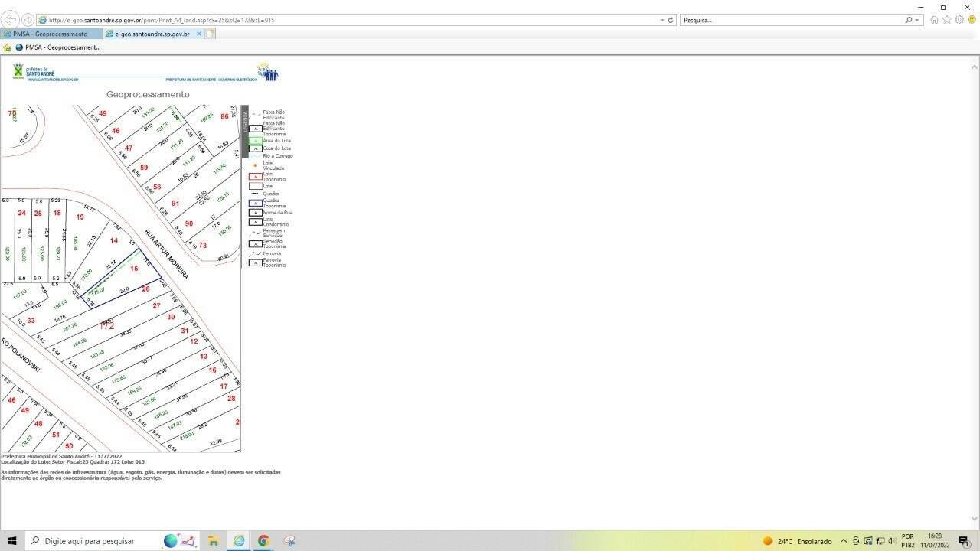
Task: Click the browser Back arrow button
Action: pos(11,20)
